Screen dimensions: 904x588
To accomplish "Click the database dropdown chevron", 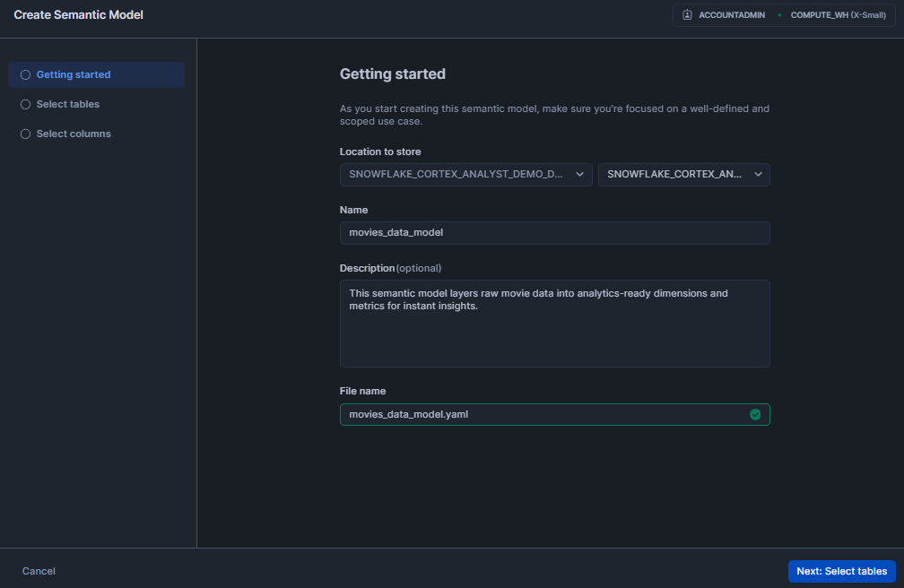I will [x=580, y=174].
